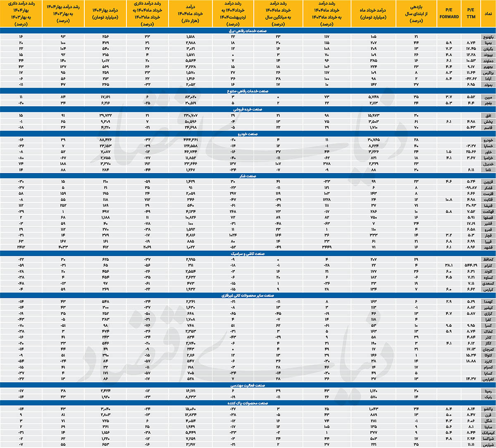The image size is (496, 448).
Task: Select the symbol cell 'بکهنوج'
Action: click(488, 37)
